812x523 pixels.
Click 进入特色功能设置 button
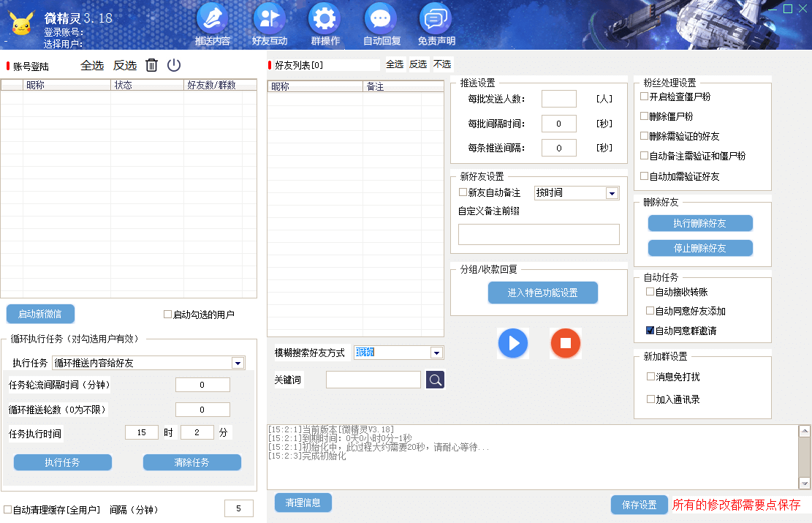point(543,293)
